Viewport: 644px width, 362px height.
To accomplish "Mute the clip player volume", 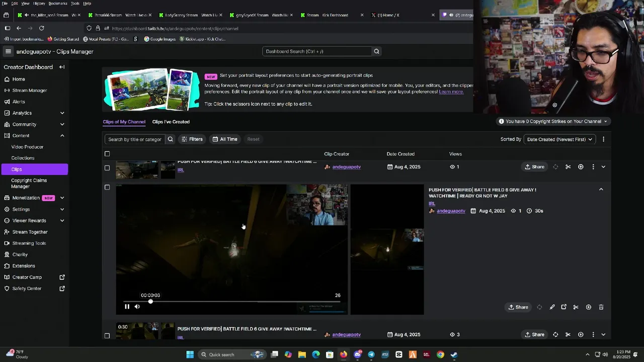I will point(137,307).
